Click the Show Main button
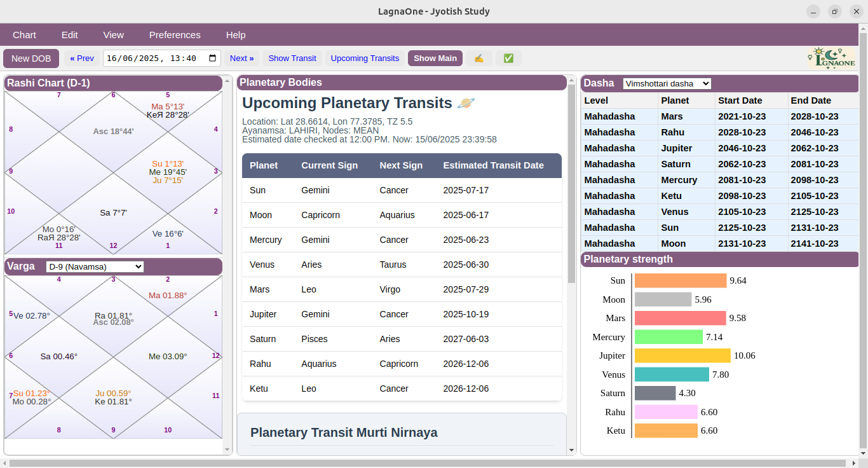 point(435,59)
